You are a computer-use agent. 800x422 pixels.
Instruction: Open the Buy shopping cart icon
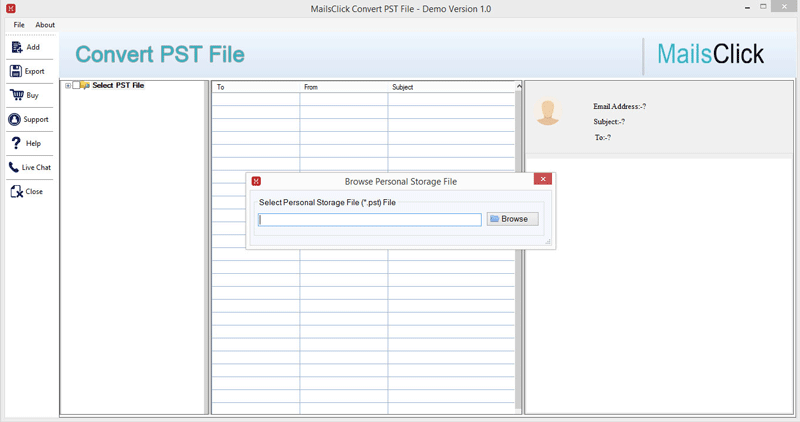pyautogui.click(x=16, y=95)
